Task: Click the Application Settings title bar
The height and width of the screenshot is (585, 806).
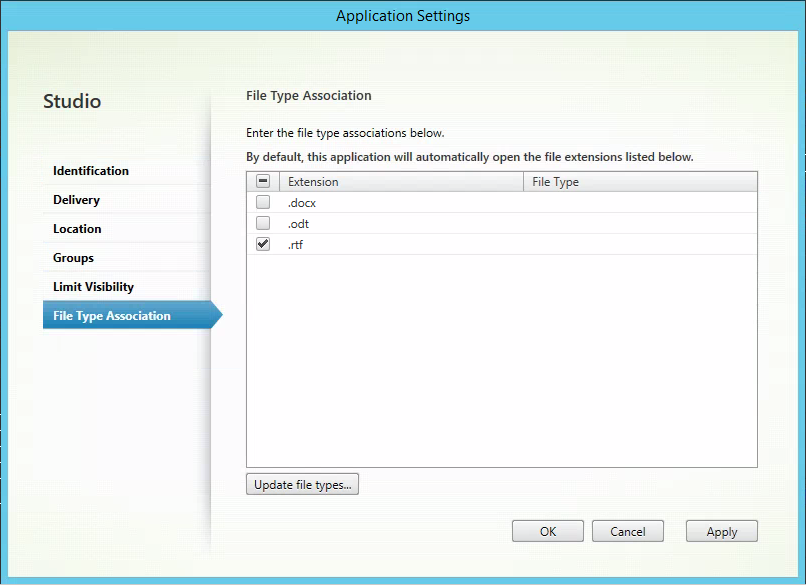Action: [403, 16]
